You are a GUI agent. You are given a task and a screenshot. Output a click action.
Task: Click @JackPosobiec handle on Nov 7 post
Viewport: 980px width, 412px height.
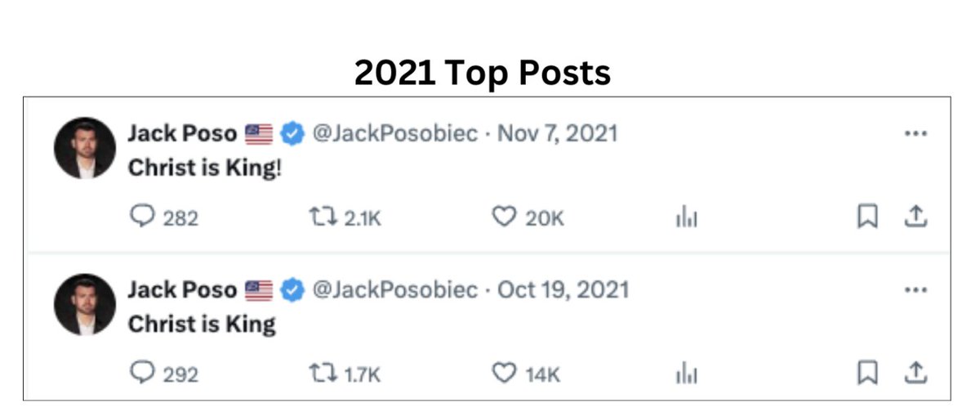click(x=395, y=133)
